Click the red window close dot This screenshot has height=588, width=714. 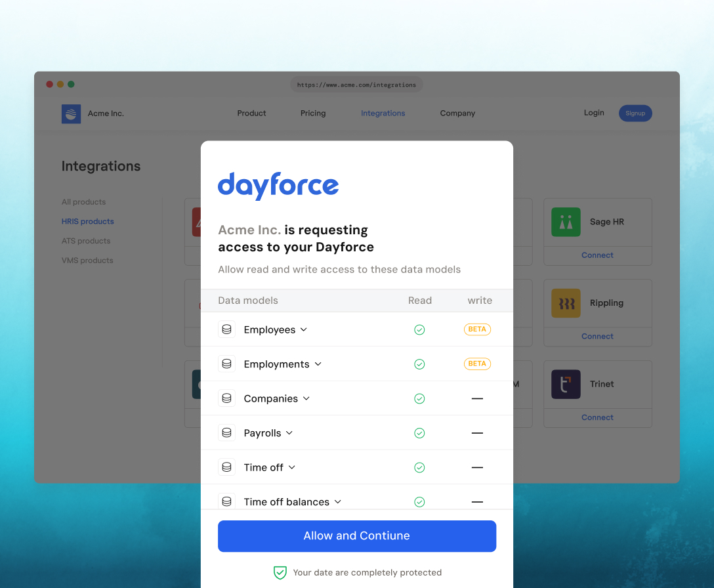pyautogui.click(x=50, y=84)
